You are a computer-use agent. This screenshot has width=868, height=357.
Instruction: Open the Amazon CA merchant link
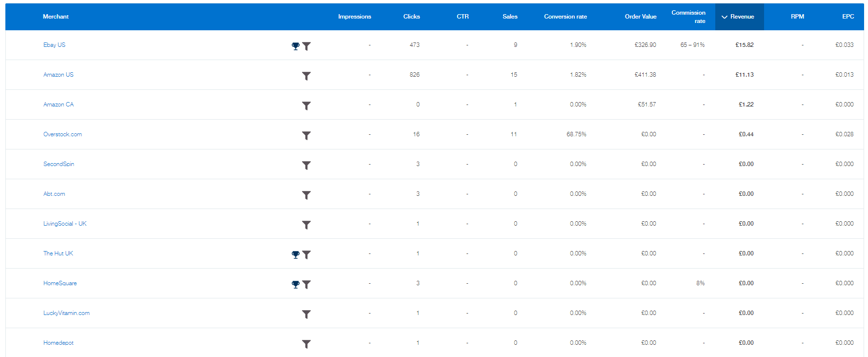[59, 105]
